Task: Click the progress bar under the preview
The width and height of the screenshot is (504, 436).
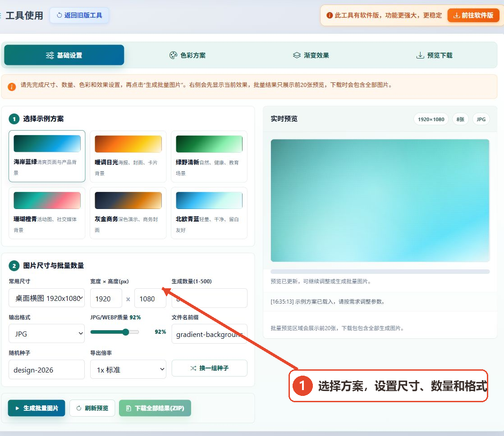Action: pyautogui.click(x=380, y=272)
